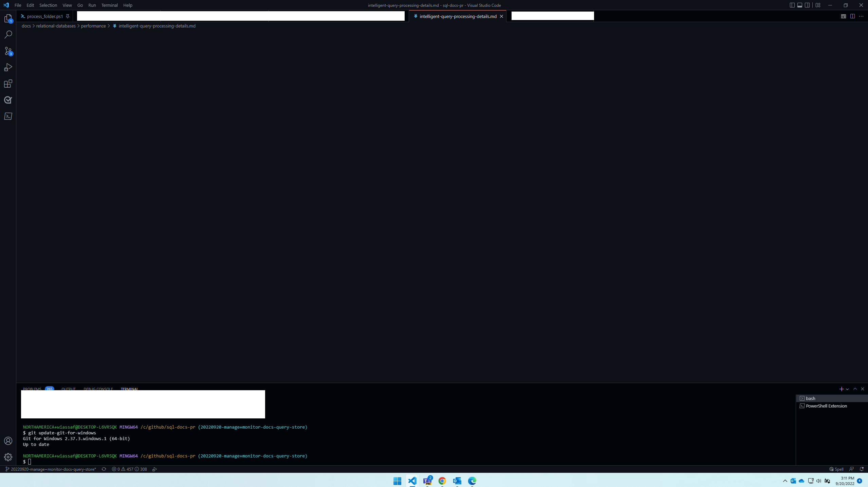Toggle the bottom panel visibility
Viewport: 868px width, 487px height.
[799, 5]
